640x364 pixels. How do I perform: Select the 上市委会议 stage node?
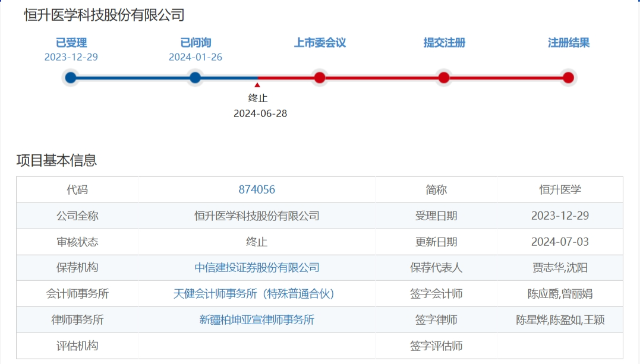[x=319, y=77]
